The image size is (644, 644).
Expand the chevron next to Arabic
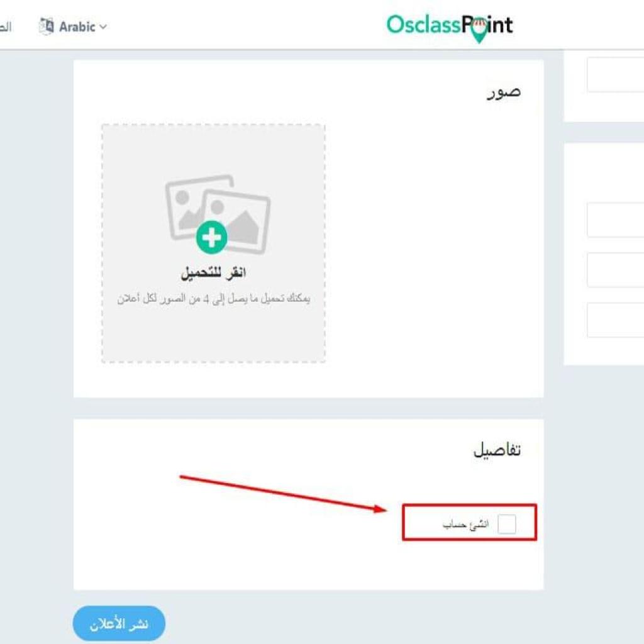tap(104, 27)
